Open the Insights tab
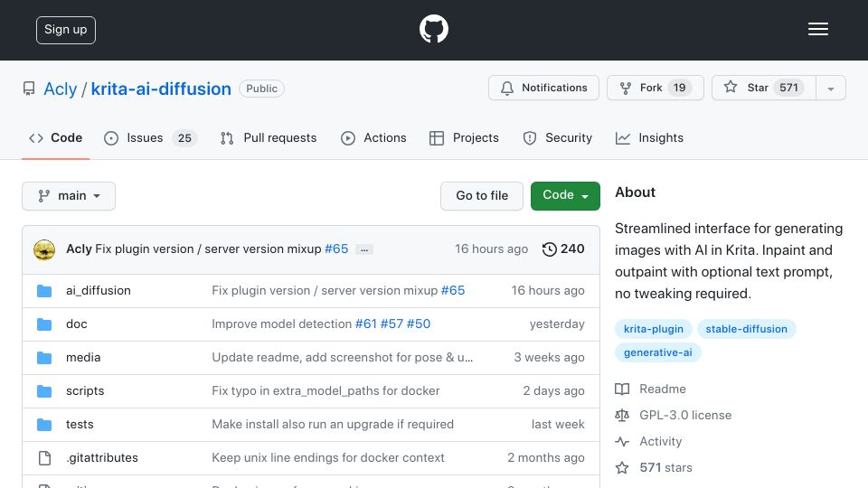Viewport: 868px width, 488px height. (649, 137)
